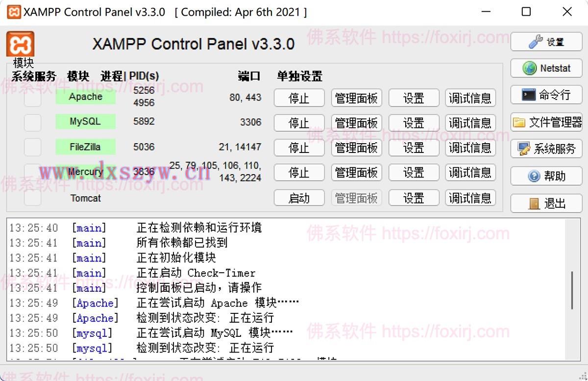The image size is (588, 381).
Task: Open the 系统服务 services icon button
Action: pyautogui.click(x=546, y=149)
